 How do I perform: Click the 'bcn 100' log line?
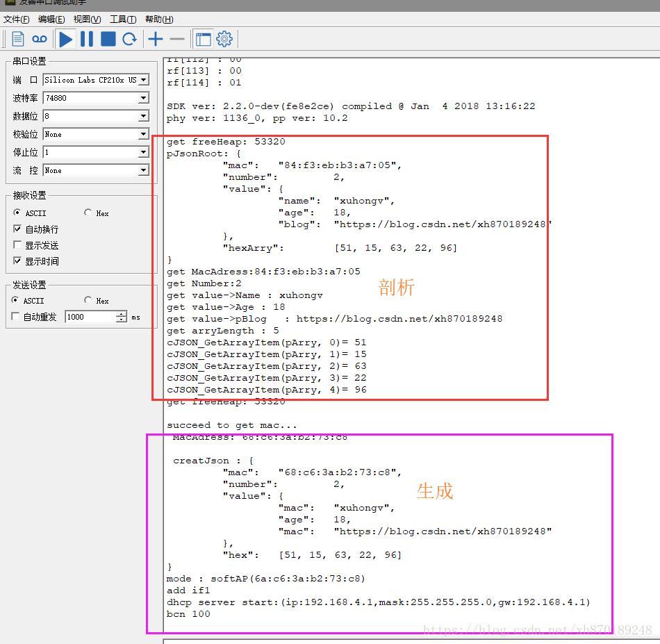(188, 614)
